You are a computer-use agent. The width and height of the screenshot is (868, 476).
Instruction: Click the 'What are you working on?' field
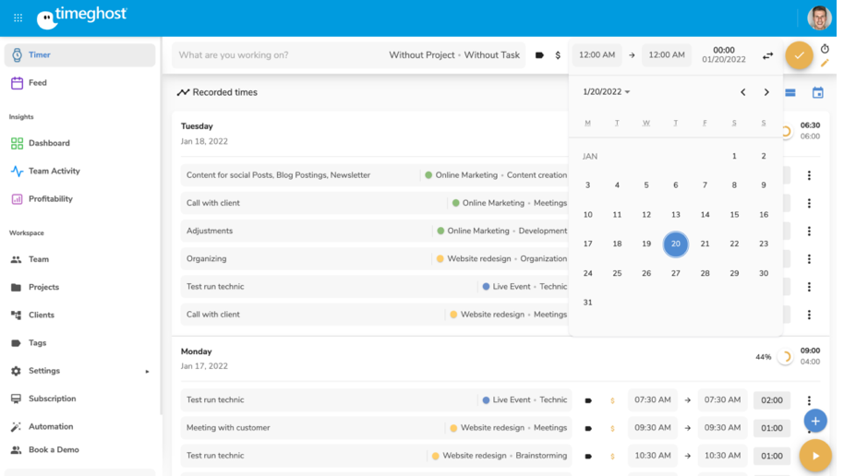click(x=277, y=55)
